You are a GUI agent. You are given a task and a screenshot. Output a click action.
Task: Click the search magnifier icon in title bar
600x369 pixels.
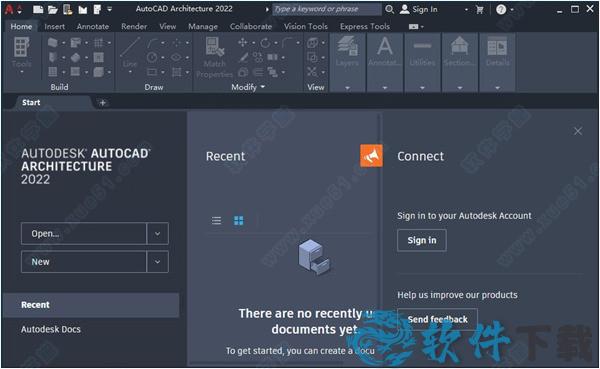tap(389, 9)
